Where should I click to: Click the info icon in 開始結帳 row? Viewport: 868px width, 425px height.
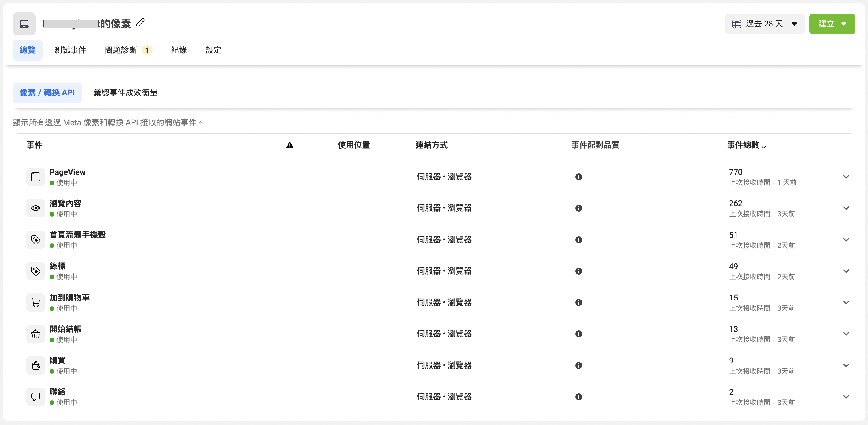pyautogui.click(x=578, y=334)
